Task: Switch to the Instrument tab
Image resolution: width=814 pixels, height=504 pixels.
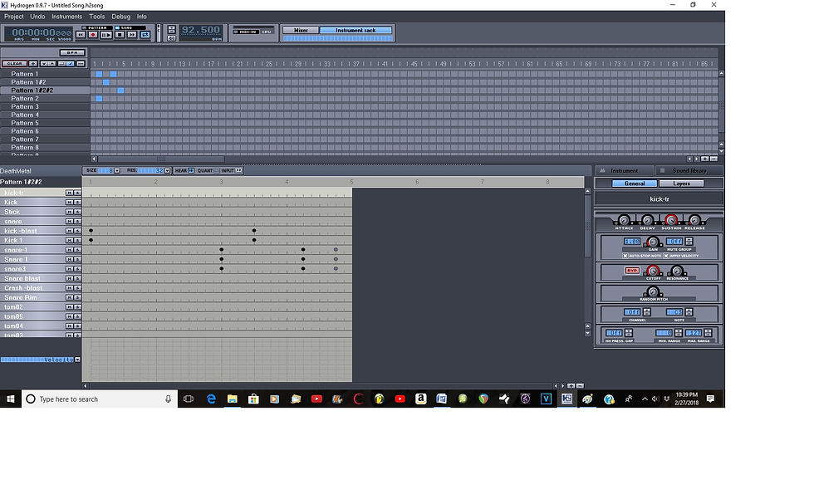Action: [625, 170]
